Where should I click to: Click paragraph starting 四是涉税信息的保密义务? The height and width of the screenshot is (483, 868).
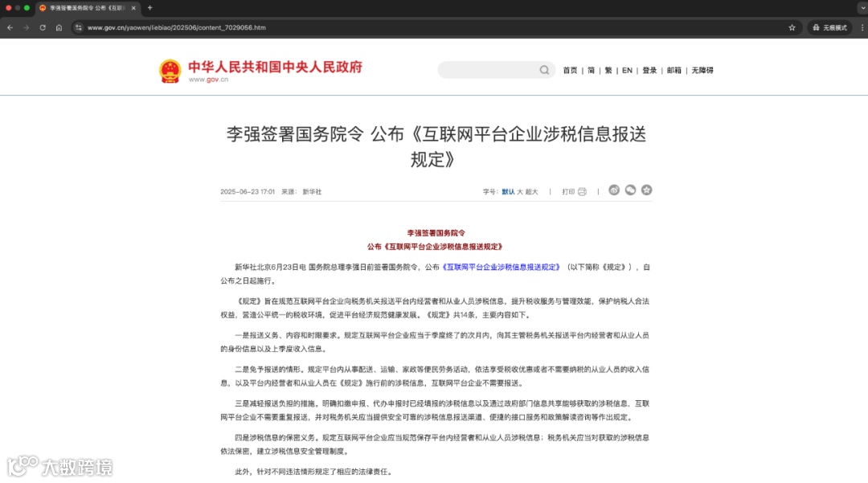(435, 444)
